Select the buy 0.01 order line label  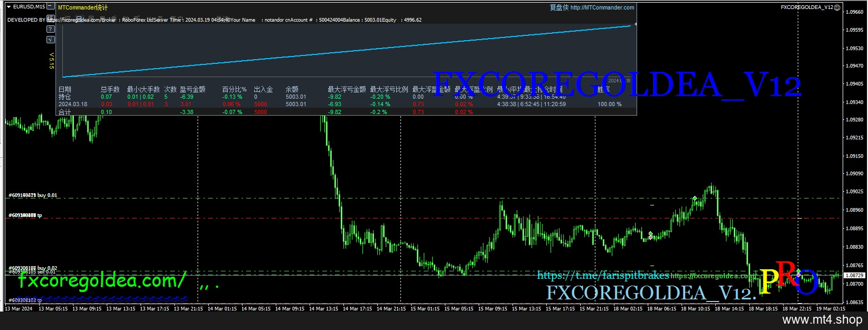[x=33, y=195]
